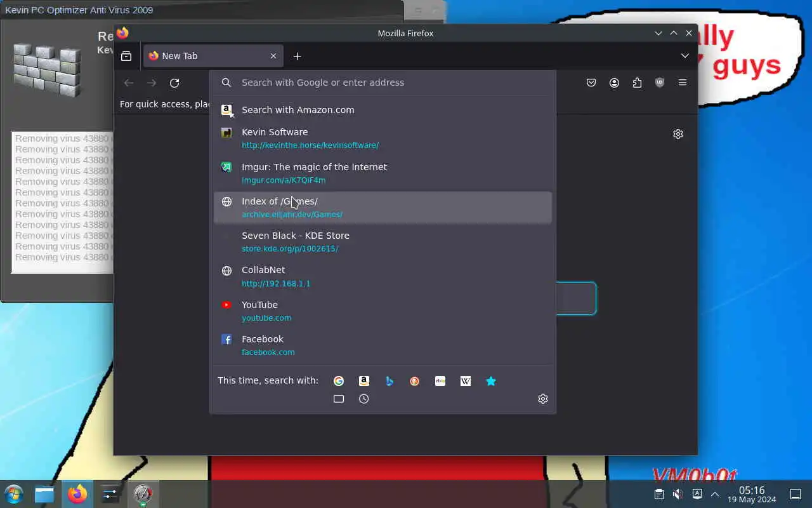Open the CollabNet suggestion

tap(383, 276)
